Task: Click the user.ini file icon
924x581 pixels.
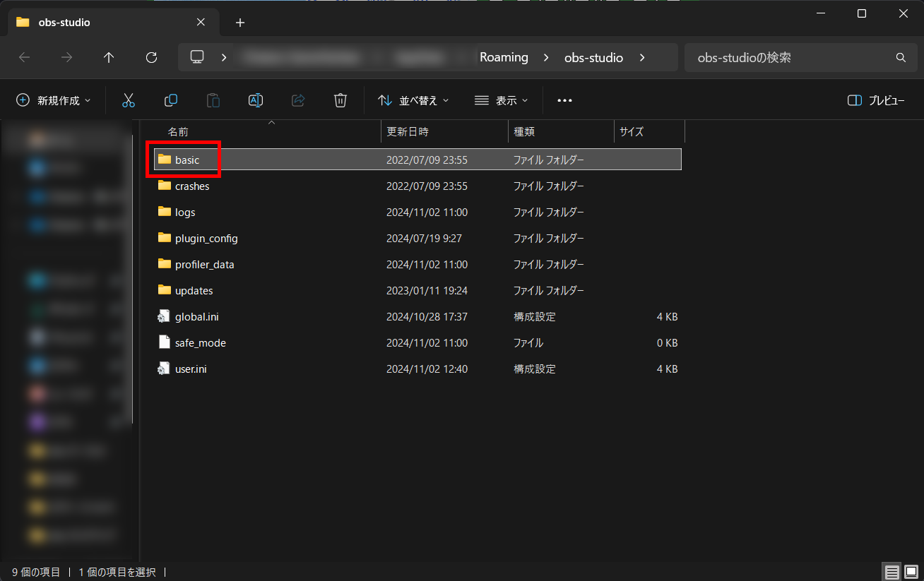Action: (165, 369)
